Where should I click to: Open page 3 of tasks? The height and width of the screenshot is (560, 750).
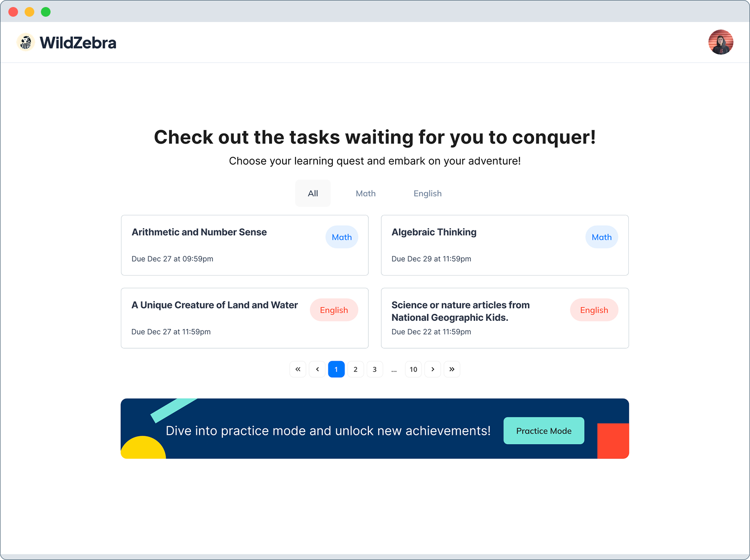(x=375, y=369)
